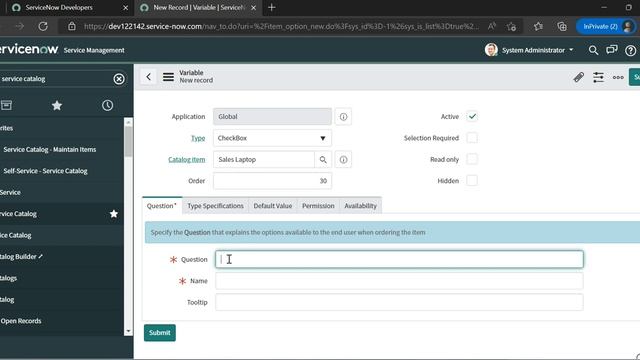Switch to Type Specifications tab
640x360 pixels.
point(216,206)
